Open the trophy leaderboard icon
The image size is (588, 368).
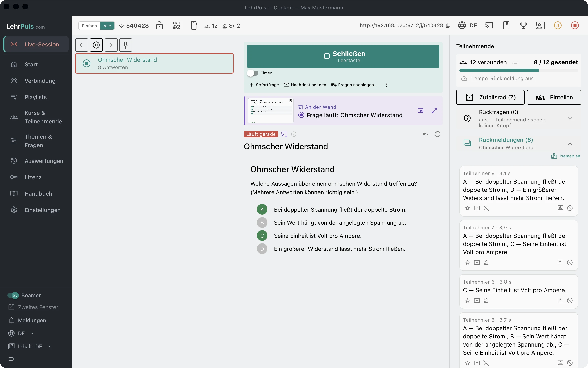(523, 25)
